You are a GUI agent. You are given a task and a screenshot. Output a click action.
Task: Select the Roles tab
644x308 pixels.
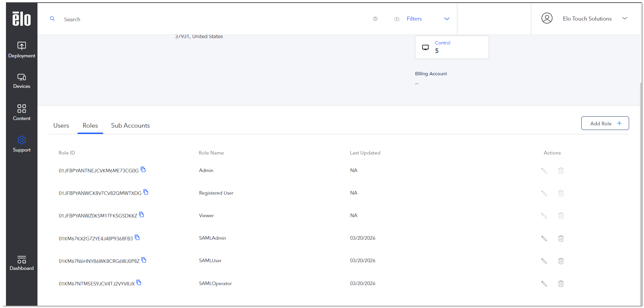[x=90, y=125]
